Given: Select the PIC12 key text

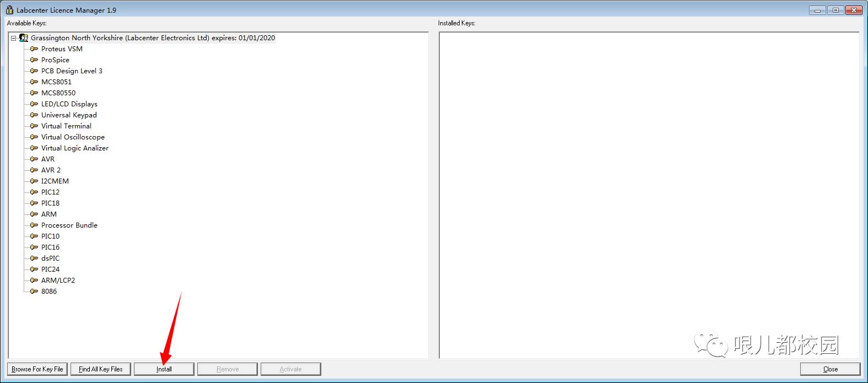Looking at the screenshot, I should coord(50,192).
